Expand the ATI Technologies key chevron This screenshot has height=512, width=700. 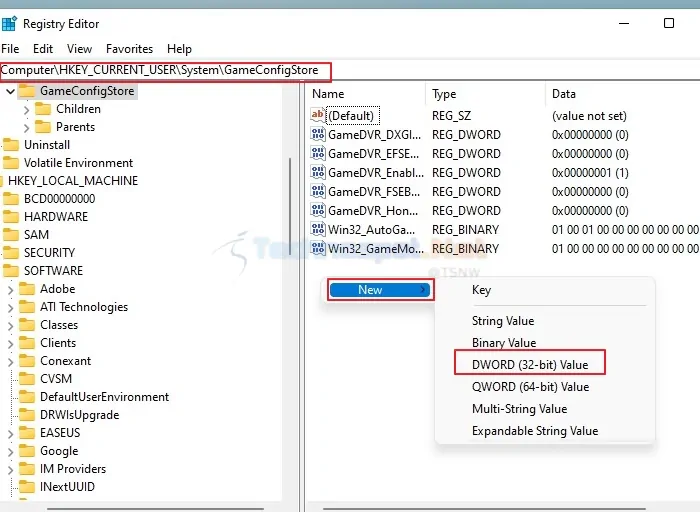pyautogui.click(x=10, y=308)
